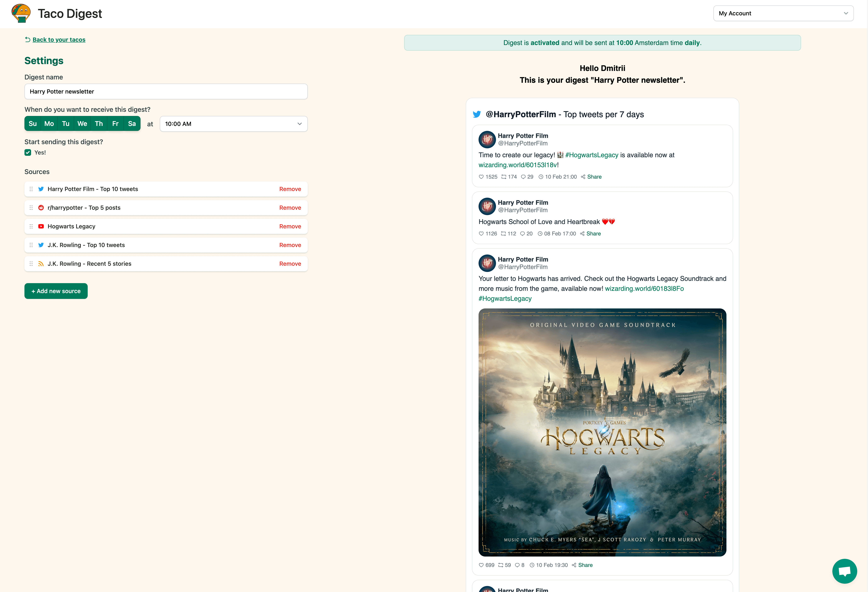Screen dimensions: 868x592
Task: Toggle Thursday in the digest schedule
Action: (99, 124)
